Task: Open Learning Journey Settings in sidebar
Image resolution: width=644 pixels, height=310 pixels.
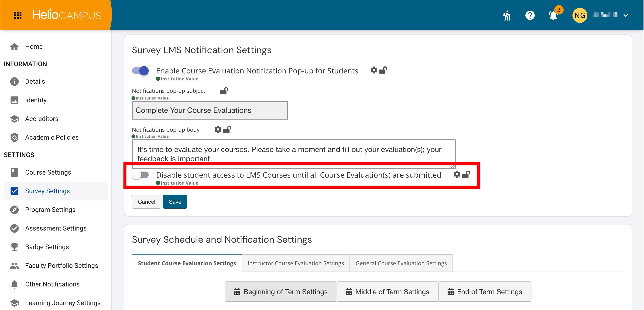Action: coord(55,303)
